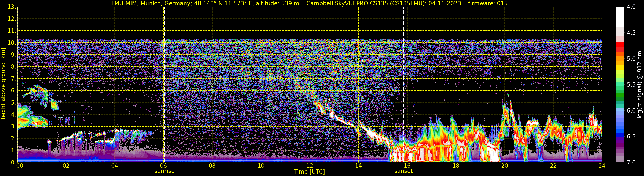Click the 00 hour tick on the time axis

(x=20, y=166)
